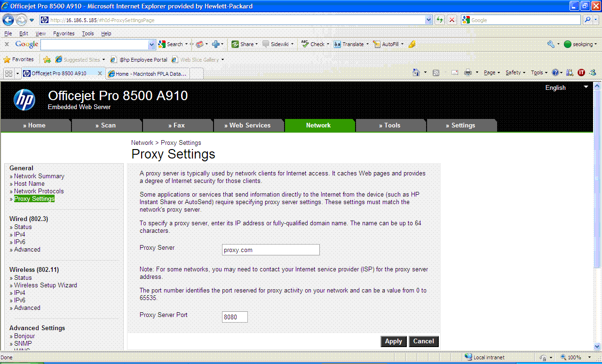This screenshot has width=602, height=364.
Task: Click the Cancel button
Action: click(x=424, y=341)
